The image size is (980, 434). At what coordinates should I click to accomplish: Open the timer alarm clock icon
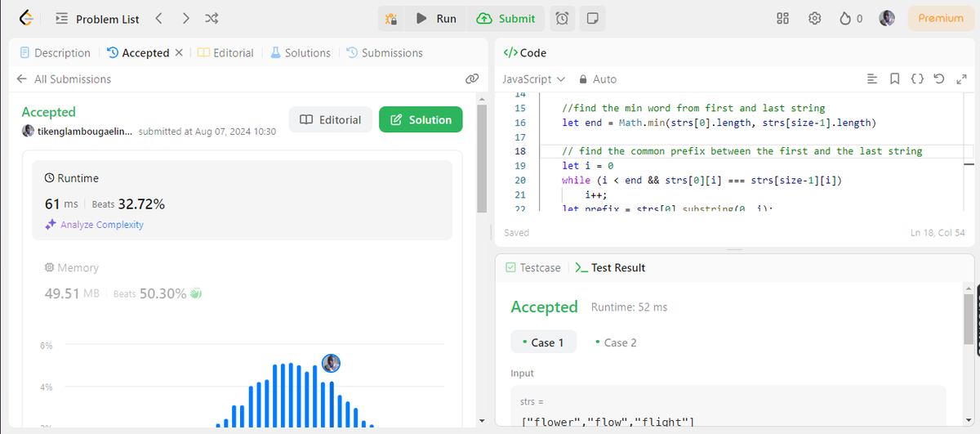(562, 18)
